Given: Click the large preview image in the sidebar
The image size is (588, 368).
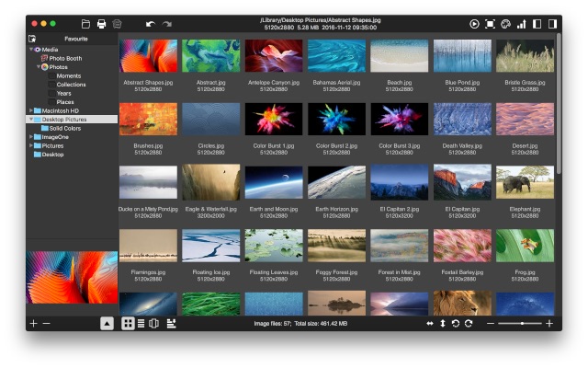Looking at the screenshot, I should tap(72, 277).
